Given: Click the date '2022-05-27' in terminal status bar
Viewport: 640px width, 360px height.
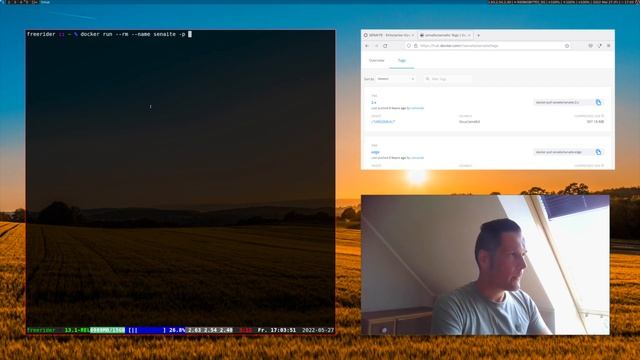Looking at the screenshot, I should (318, 330).
